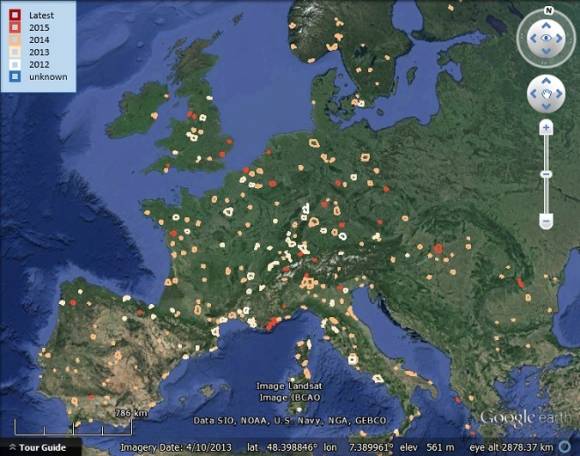This screenshot has height=456, width=580.
Task: Click the eye icon in look joystick
Action: tap(546, 38)
